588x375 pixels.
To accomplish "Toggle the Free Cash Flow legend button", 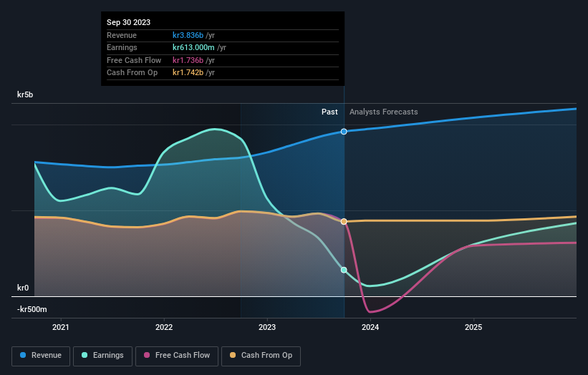I will 177,356.
